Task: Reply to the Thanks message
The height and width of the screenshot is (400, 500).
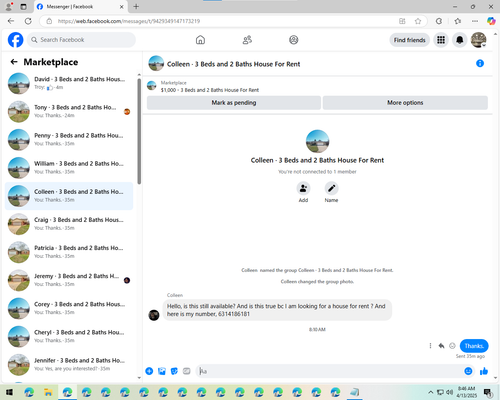Action: (441, 346)
